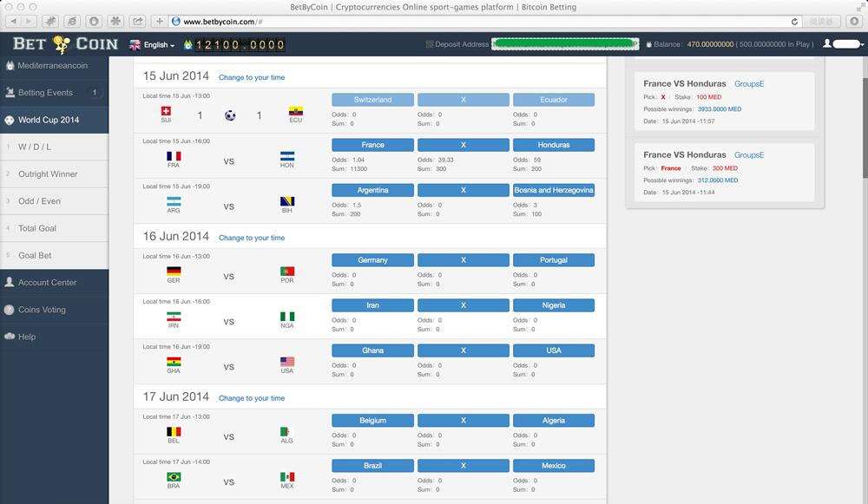Click the soccer ball between SUI and ECU scores
The height and width of the screenshot is (504, 868).
tap(230, 115)
